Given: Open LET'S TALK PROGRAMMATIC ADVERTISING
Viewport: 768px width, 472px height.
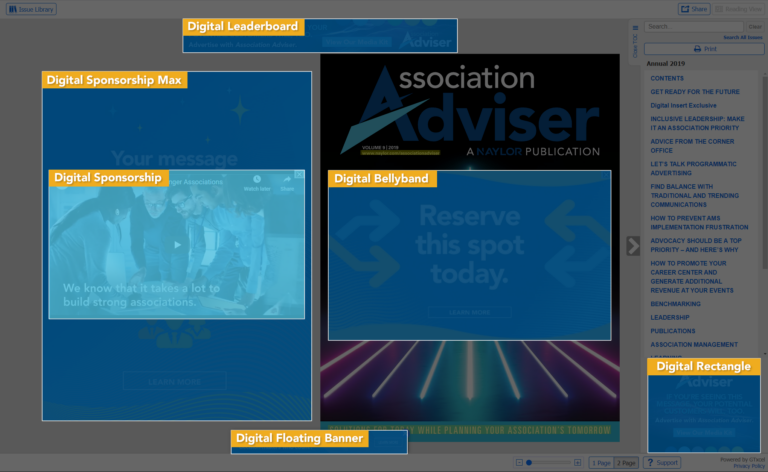Looking at the screenshot, I should pos(693,168).
